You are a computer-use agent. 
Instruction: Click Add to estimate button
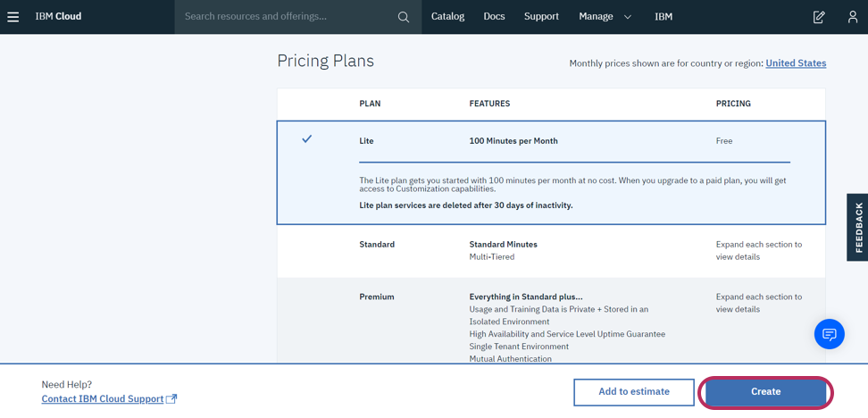(634, 392)
